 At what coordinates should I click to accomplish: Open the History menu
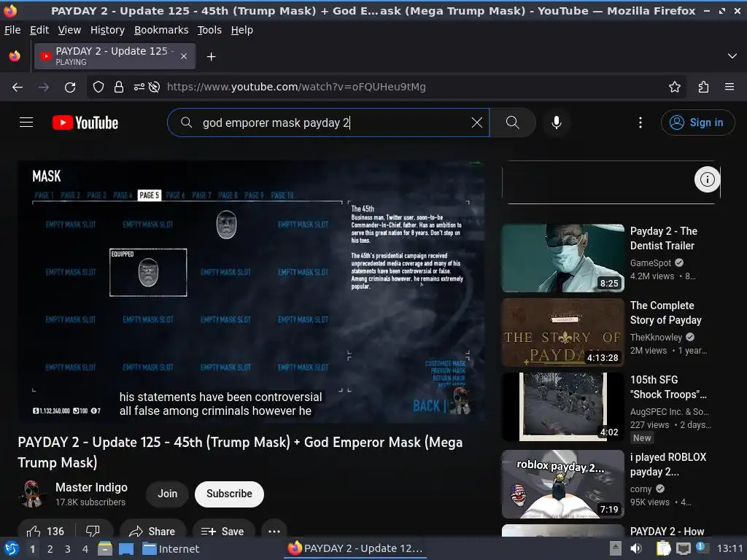tap(107, 30)
